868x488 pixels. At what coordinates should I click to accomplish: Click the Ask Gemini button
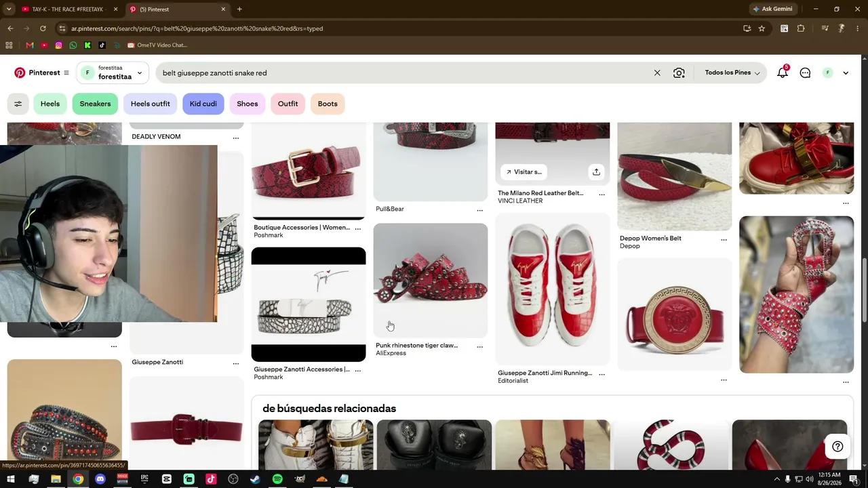point(772,9)
